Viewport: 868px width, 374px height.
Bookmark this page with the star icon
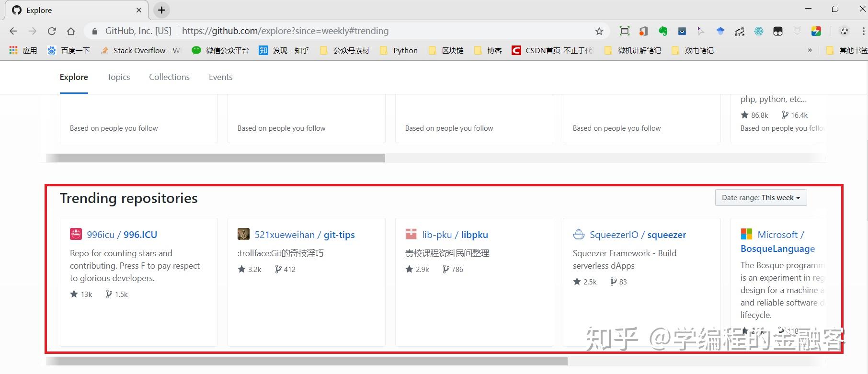(x=599, y=31)
